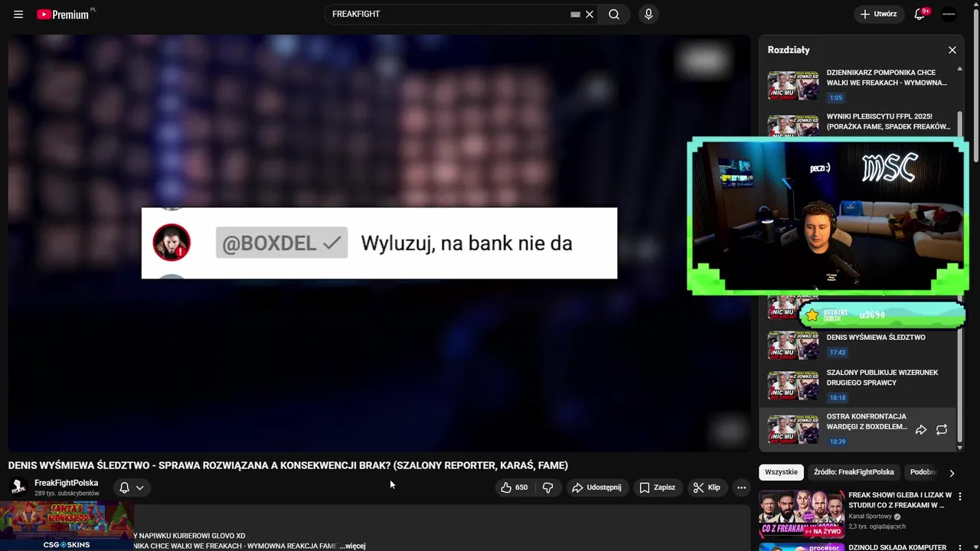Viewport: 980px width, 551px height.
Task: Open more actions three-dot menu
Action: pyautogui.click(x=741, y=487)
